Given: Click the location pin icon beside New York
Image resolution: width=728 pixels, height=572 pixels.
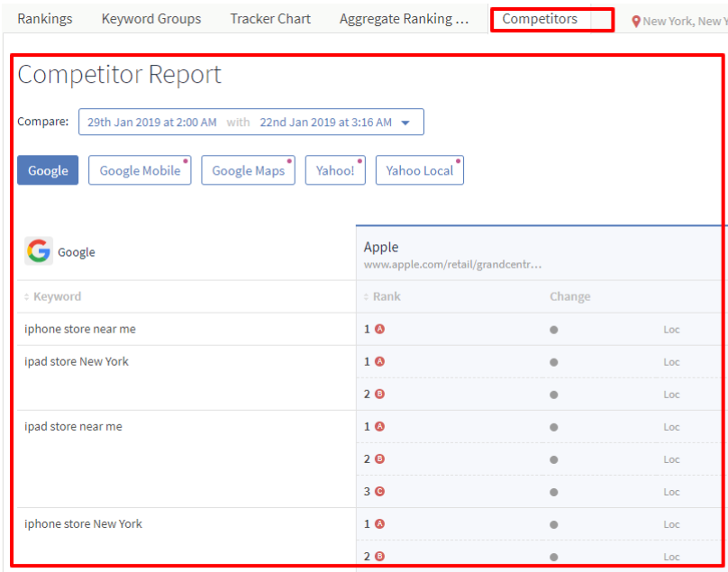Looking at the screenshot, I should coord(636,22).
